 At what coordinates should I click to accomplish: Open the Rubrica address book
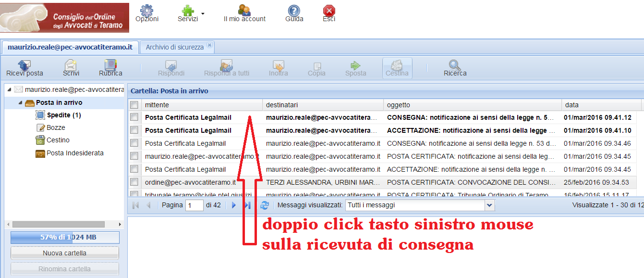pyautogui.click(x=110, y=65)
